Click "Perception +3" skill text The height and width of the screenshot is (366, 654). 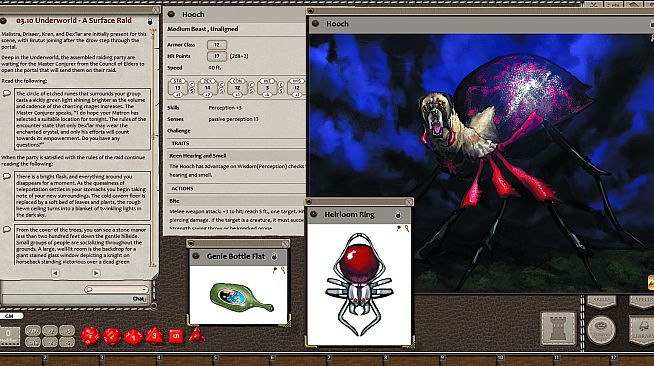click(x=225, y=108)
